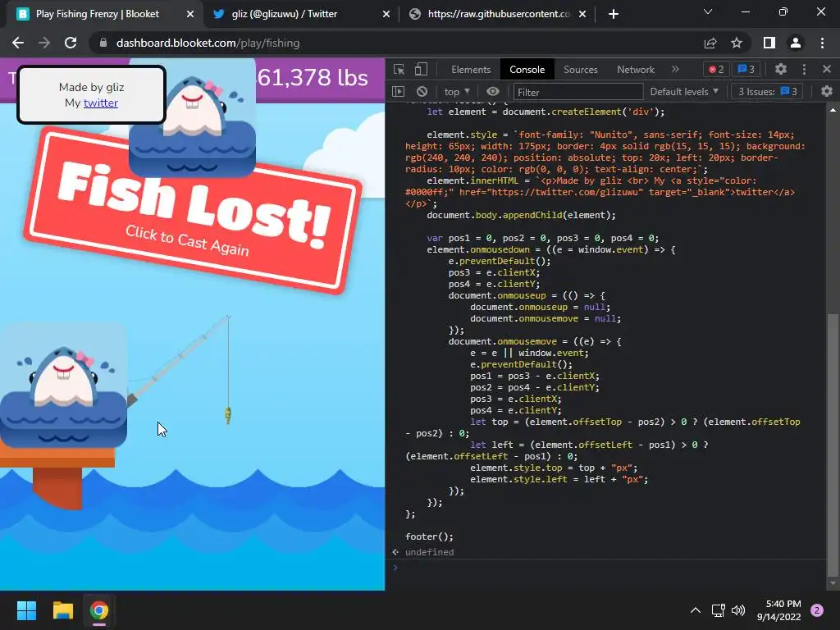This screenshot has height=630, width=840.
Task: Open the top context selector dropdown
Action: pyautogui.click(x=456, y=92)
